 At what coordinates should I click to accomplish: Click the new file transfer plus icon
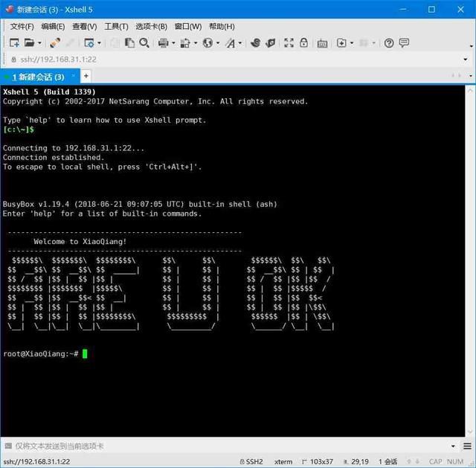click(x=341, y=43)
